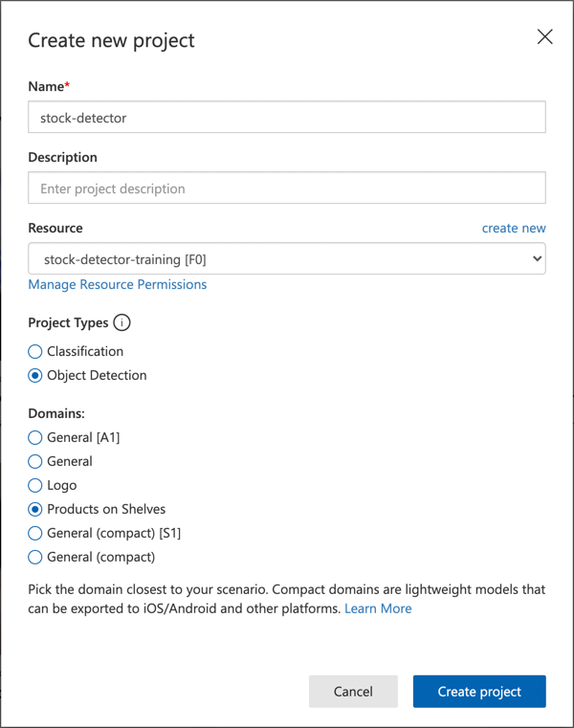
Task: Click the Resource field label
Action: coord(55,228)
